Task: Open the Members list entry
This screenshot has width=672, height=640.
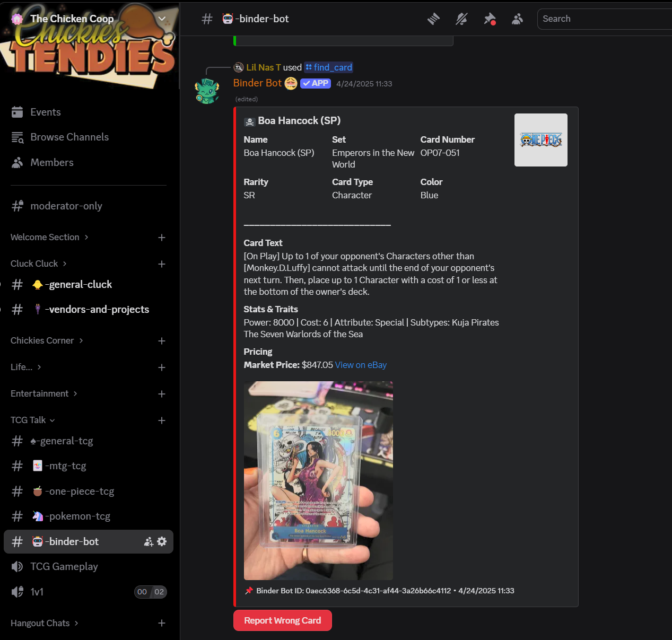Action: [89, 163]
